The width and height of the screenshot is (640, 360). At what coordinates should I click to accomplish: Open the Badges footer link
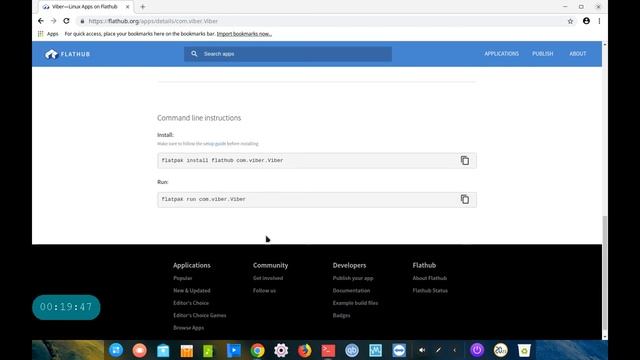click(341, 315)
